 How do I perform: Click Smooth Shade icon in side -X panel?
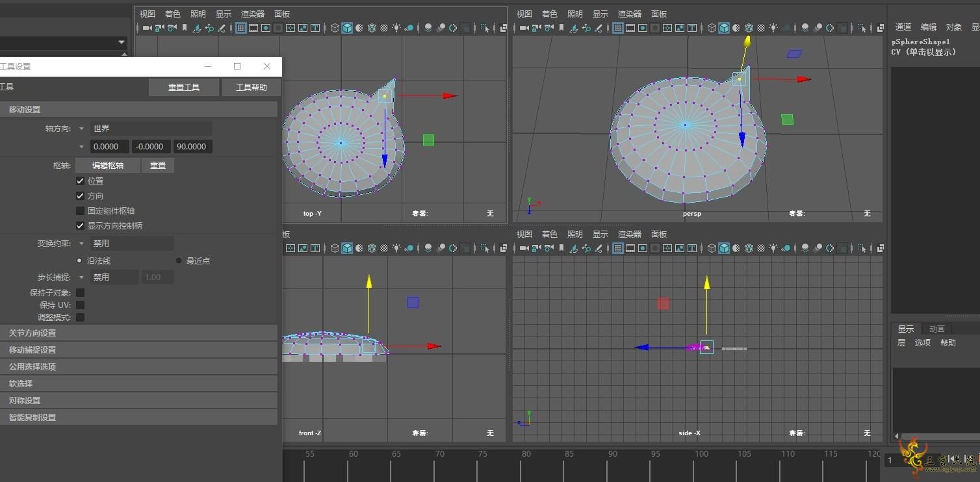[x=724, y=247]
